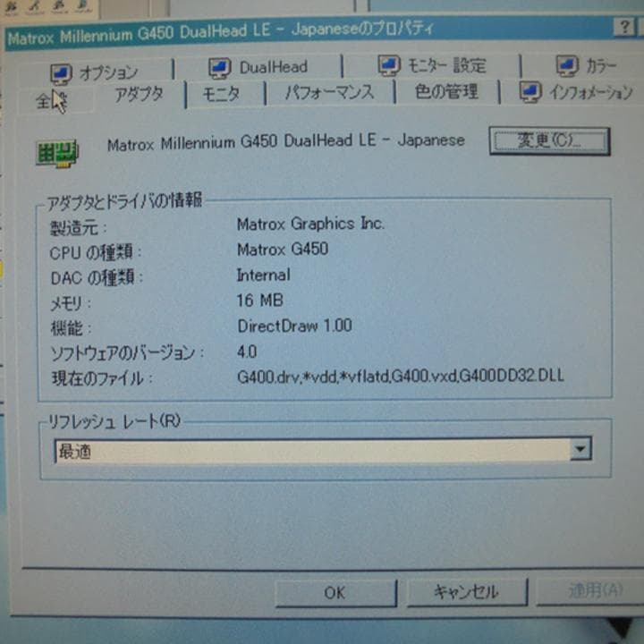The height and width of the screenshot is (644, 644).
Task: Open the リフレッシュ レート dropdown arrow
Action: pos(580,448)
